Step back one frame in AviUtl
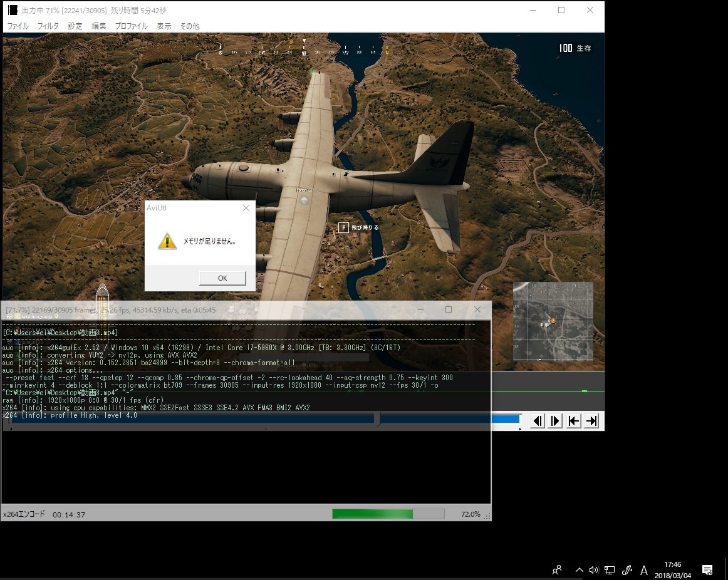728x580 pixels. (x=537, y=421)
